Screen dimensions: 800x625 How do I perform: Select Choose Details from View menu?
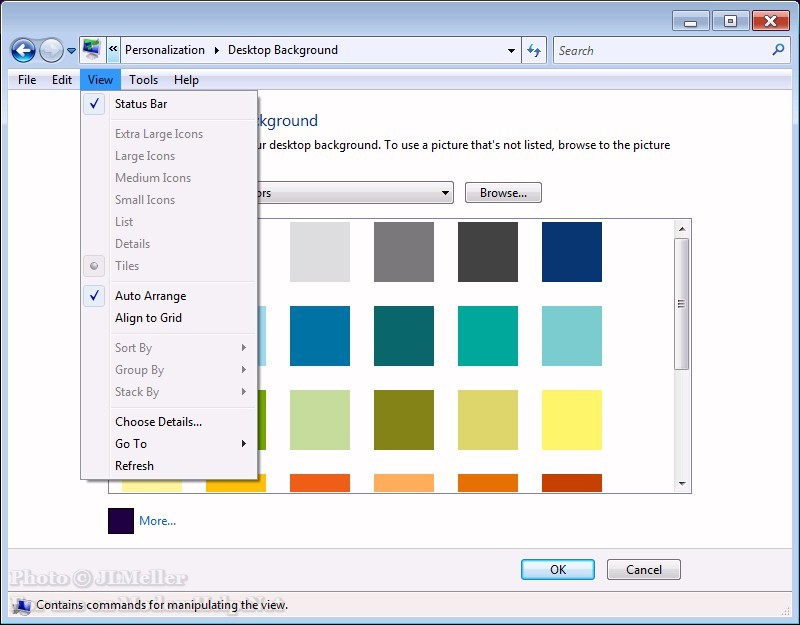click(158, 422)
